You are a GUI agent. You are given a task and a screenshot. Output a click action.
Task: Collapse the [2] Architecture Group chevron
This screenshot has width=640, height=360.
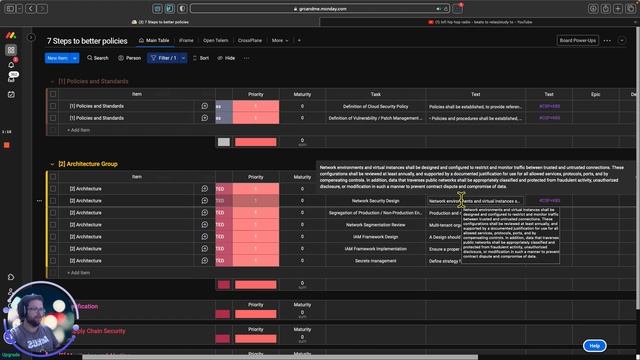(x=52, y=164)
